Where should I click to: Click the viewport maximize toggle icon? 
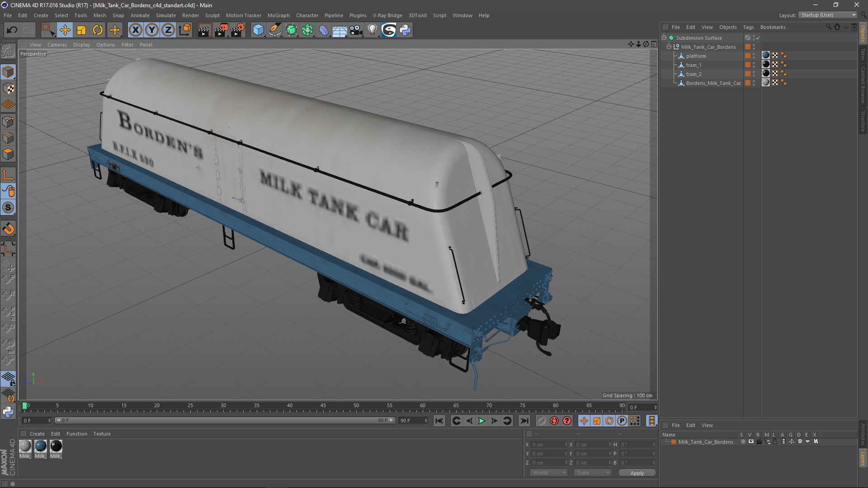tap(654, 44)
